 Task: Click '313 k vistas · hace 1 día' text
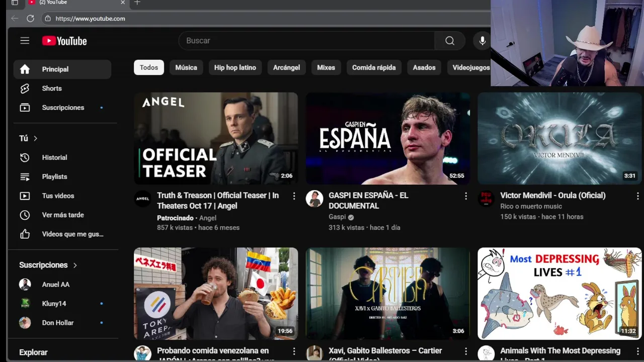tap(364, 228)
